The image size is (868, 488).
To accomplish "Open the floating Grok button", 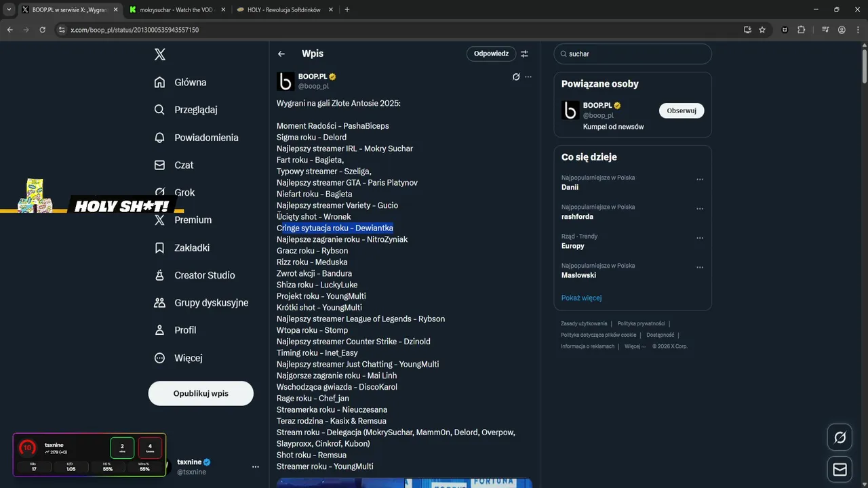I will pyautogui.click(x=840, y=438).
